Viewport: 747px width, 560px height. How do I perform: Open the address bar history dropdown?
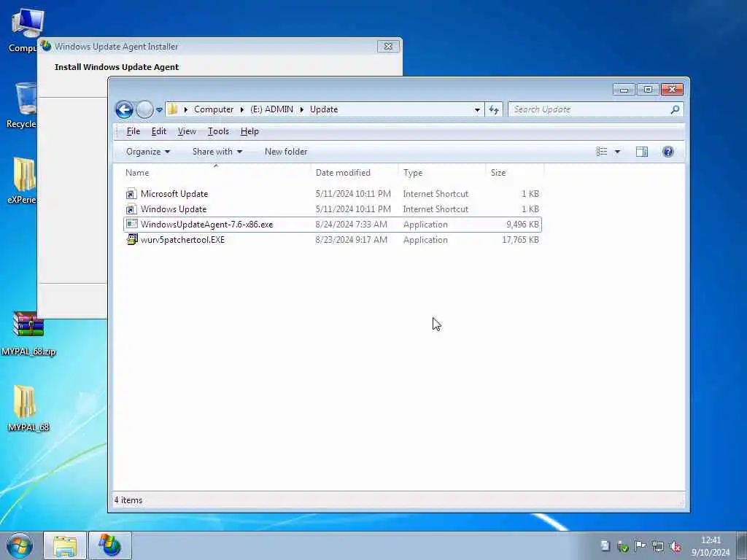[477, 110]
